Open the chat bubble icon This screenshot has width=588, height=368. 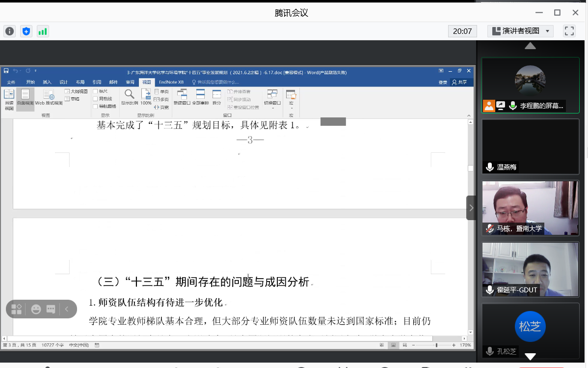tap(51, 309)
